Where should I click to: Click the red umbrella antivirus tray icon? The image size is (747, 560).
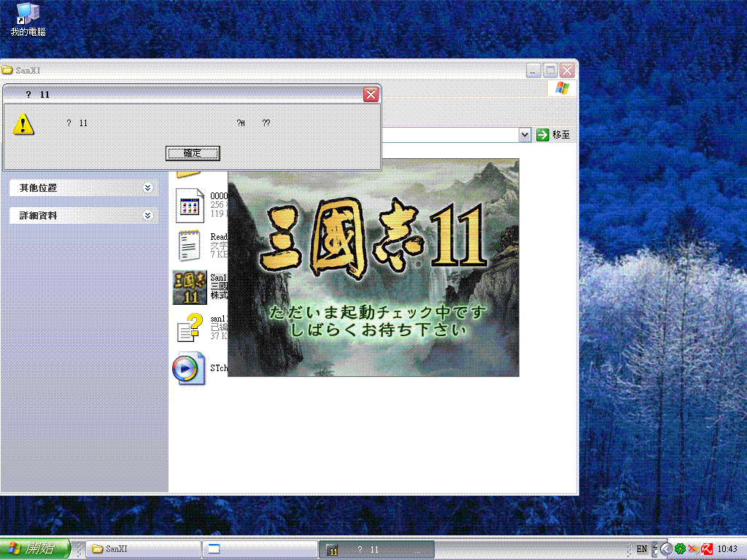pos(707,549)
